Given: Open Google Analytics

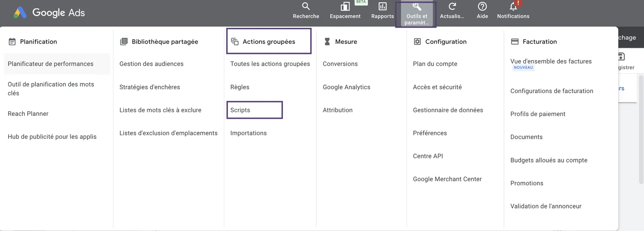Looking at the screenshot, I should [347, 87].
